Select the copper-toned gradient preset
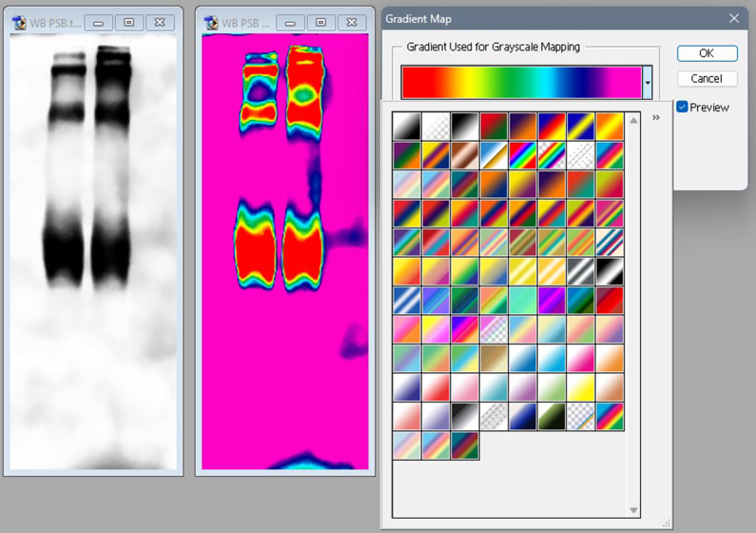The width and height of the screenshot is (756, 533). click(x=465, y=156)
